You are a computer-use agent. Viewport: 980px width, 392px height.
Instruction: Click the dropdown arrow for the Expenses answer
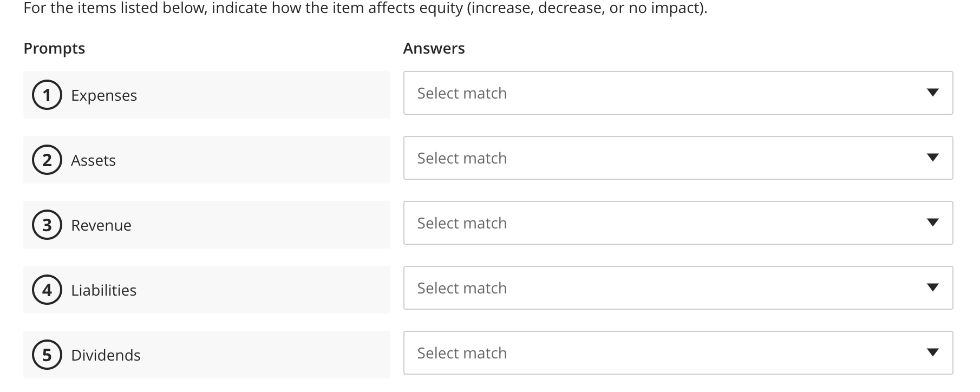[933, 93]
